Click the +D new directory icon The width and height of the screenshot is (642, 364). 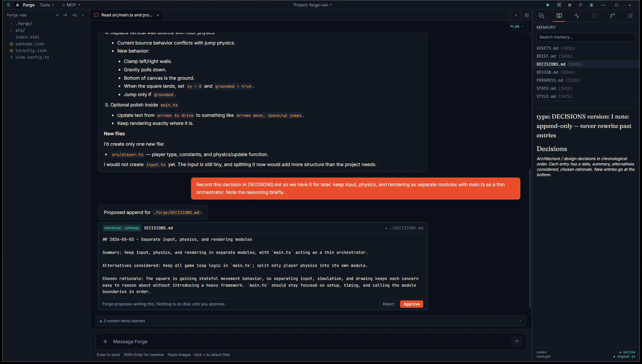tap(74, 15)
